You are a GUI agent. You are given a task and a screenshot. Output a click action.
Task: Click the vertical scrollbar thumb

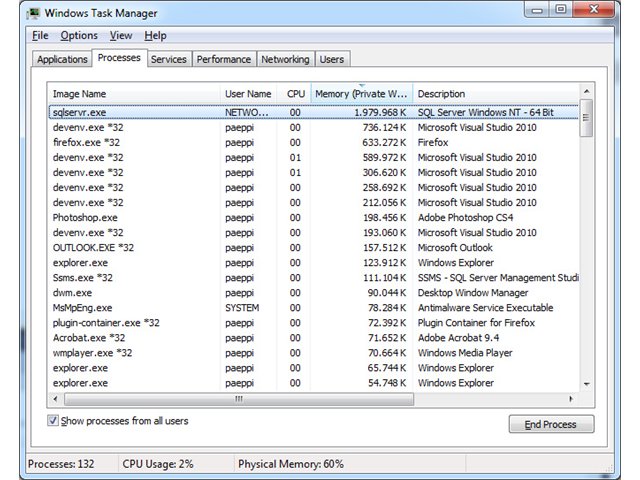[587, 118]
